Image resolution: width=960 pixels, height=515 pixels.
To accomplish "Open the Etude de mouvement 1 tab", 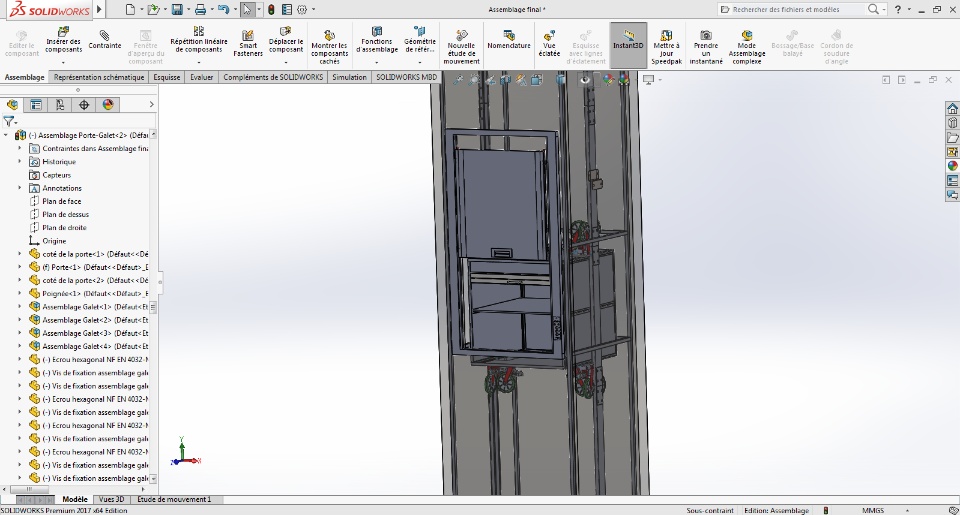I will [174, 499].
